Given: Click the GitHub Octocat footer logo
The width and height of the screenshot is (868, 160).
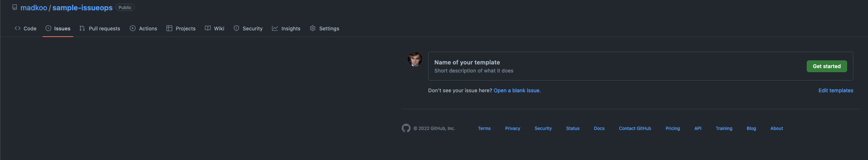Looking at the screenshot, I should click(406, 128).
